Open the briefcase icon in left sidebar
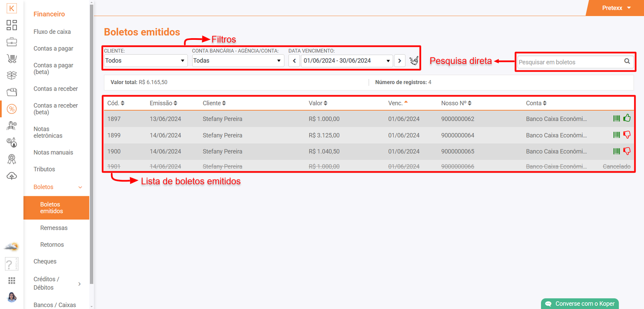Image resolution: width=644 pixels, height=309 pixels. coord(12,42)
